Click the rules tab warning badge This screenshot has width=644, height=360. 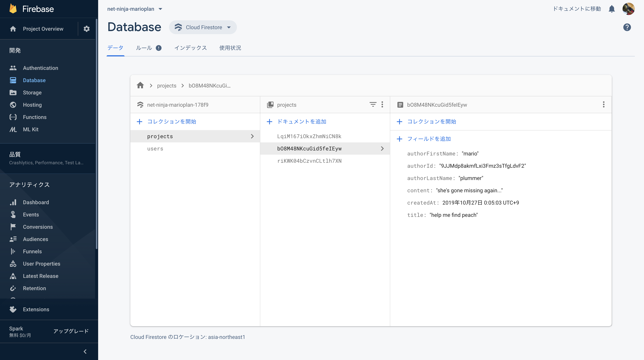click(x=159, y=48)
